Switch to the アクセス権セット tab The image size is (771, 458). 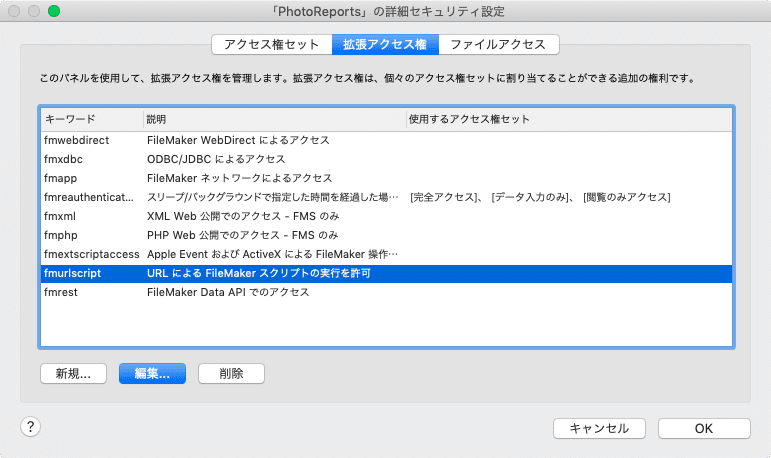pyautogui.click(x=272, y=45)
